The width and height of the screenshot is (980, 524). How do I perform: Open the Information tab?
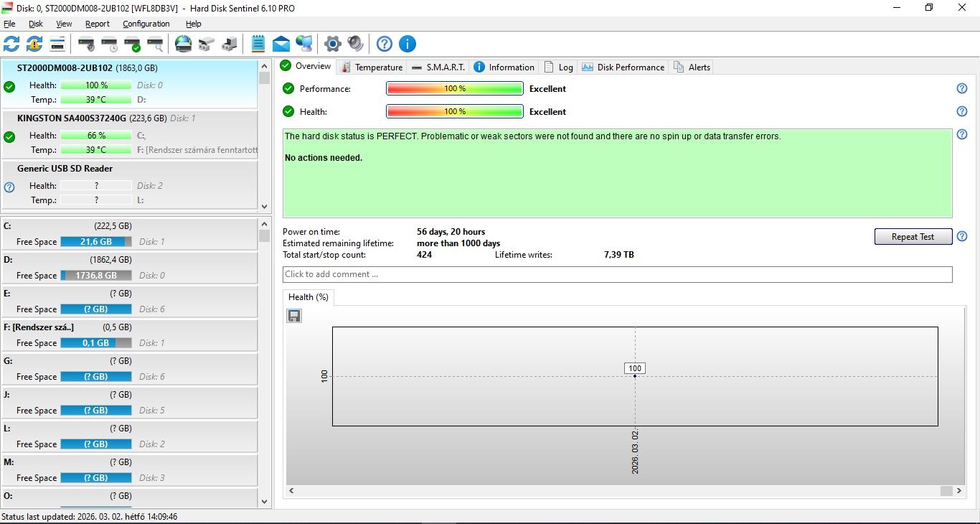504,67
